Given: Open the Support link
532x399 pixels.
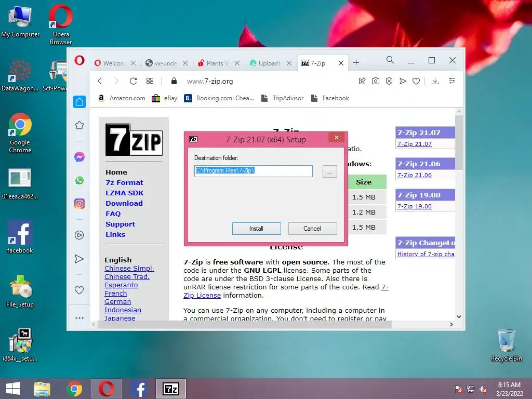Looking at the screenshot, I should click(x=120, y=224).
